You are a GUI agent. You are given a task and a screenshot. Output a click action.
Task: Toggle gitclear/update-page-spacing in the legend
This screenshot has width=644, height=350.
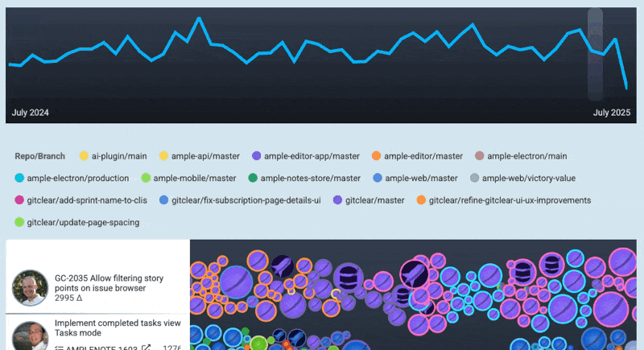(x=77, y=222)
